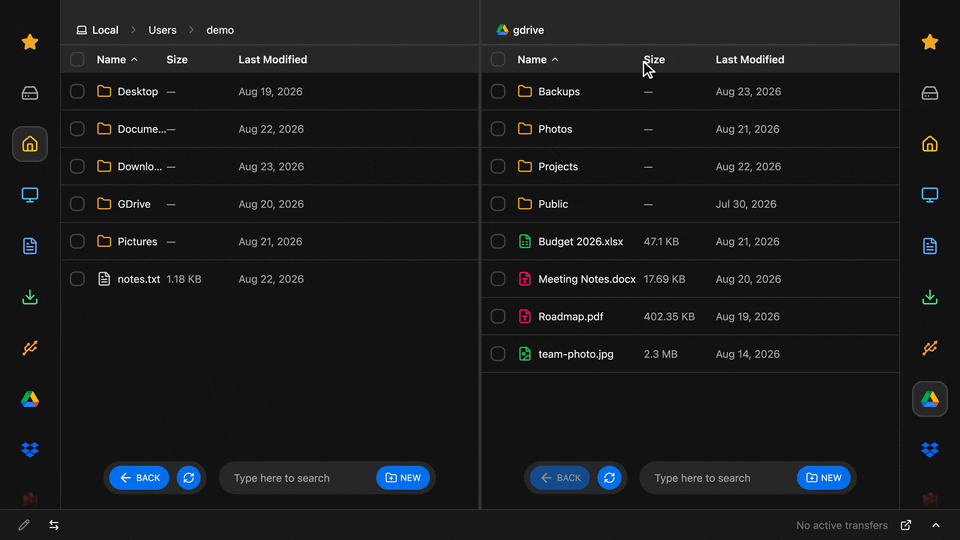
Task: Go to Local in breadcrumb
Action: (97, 30)
